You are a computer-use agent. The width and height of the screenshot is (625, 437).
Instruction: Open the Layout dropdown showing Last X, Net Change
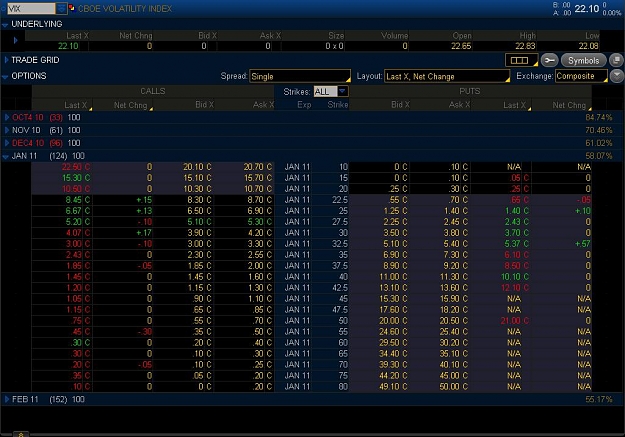pos(447,76)
